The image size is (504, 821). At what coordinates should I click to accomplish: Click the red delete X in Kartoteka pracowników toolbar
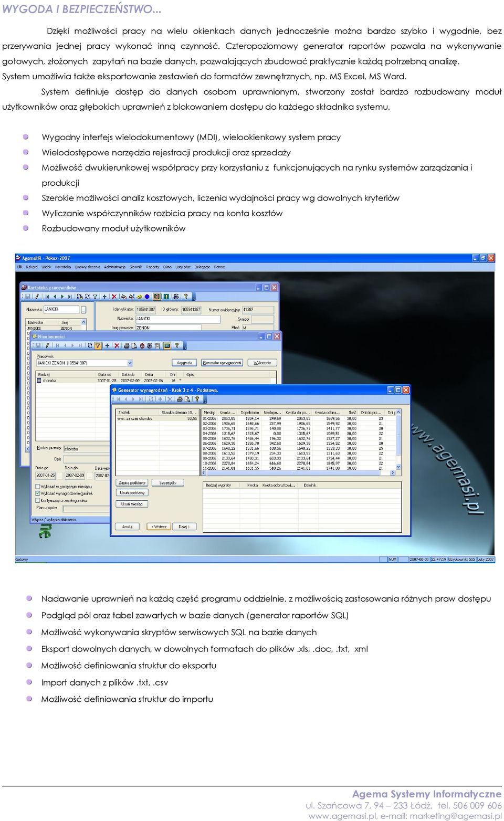click(114, 297)
